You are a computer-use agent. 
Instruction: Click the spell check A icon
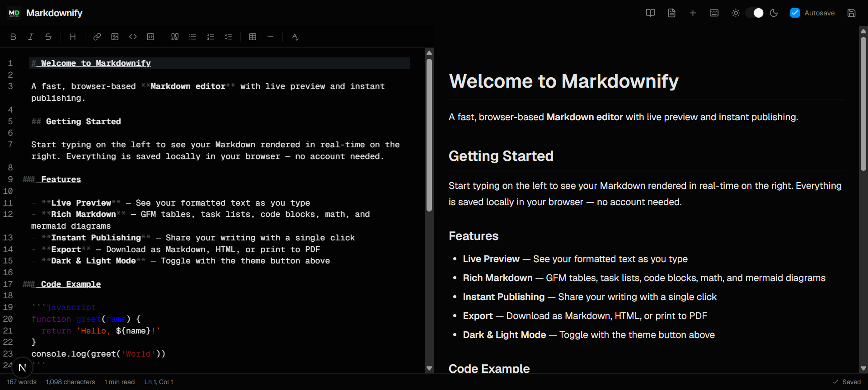coord(295,37)
